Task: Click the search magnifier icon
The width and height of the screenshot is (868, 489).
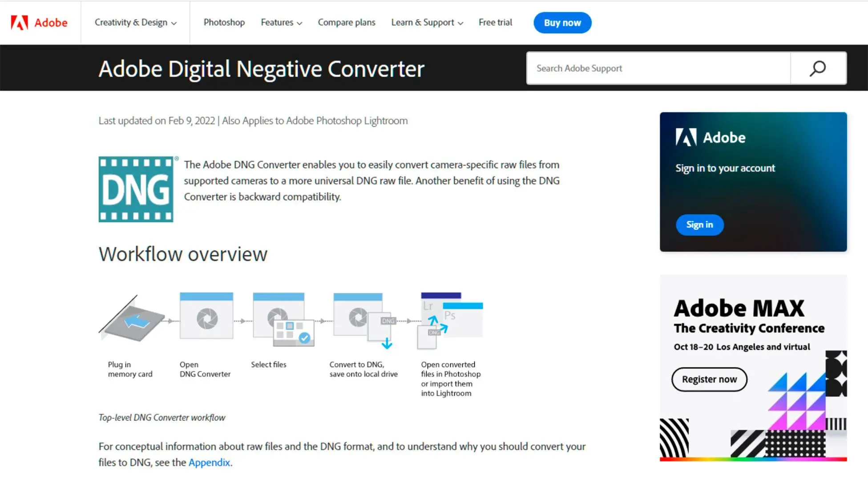Action: point(818,68)
